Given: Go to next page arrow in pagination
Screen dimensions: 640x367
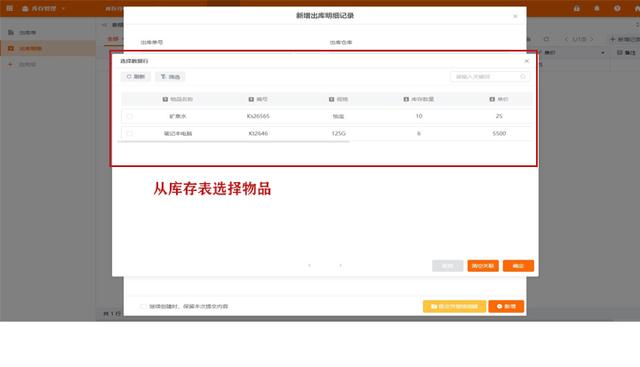Looking at the screenshot, I should click(340, 266).
